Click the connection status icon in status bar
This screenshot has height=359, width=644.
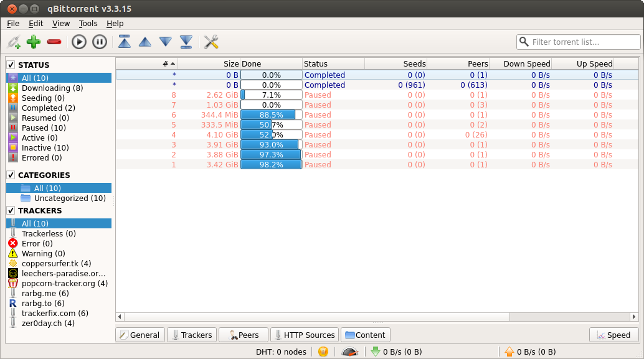point(323,352)
